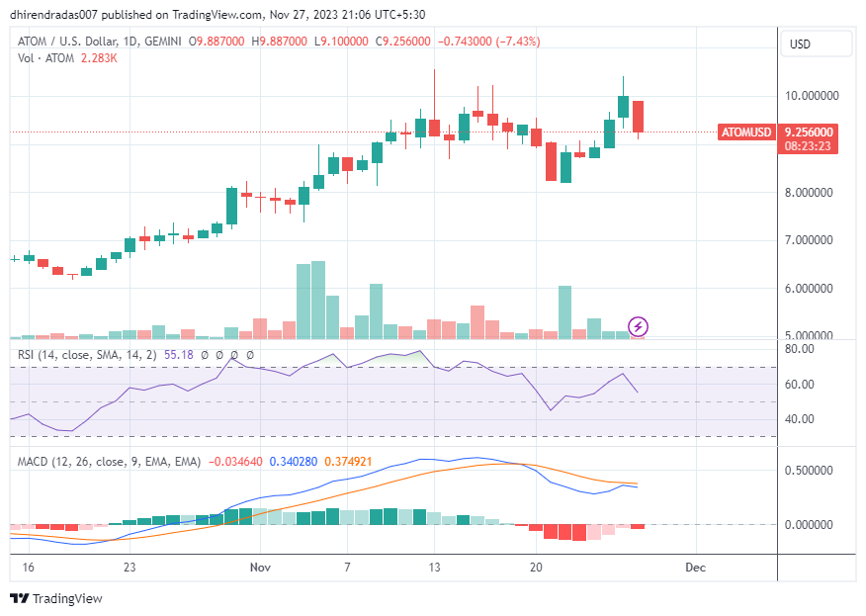Click the Nov label on the time axis
This screenshot has width=866, height=616.
pyautogui.click(x=260, y=568)
